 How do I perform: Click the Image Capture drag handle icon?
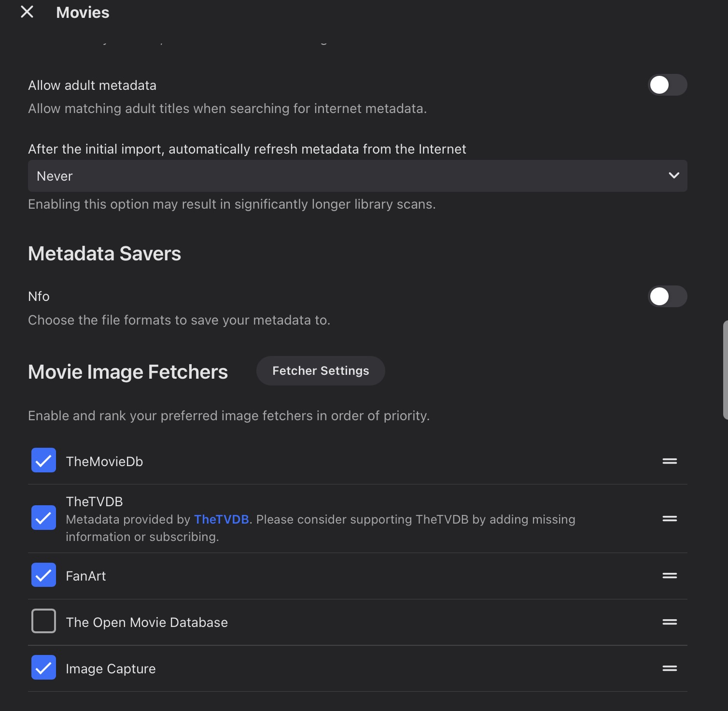coord(669,668)
